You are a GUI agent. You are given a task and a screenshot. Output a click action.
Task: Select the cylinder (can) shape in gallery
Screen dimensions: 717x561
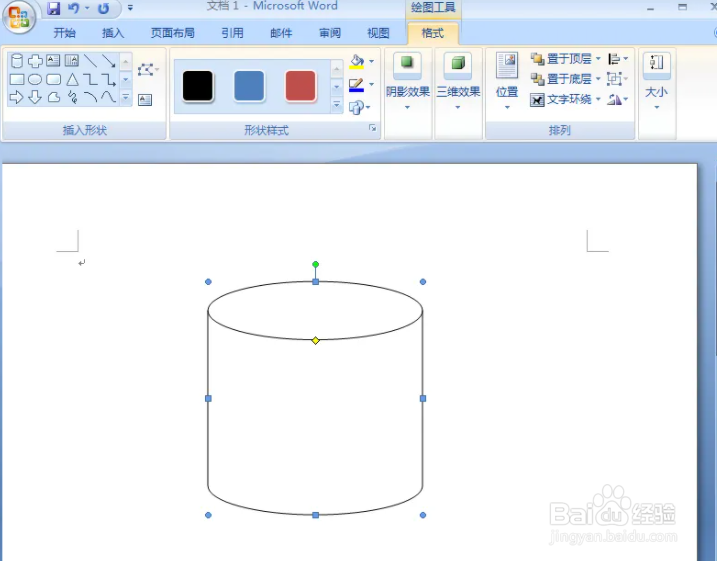pos(16,61)
